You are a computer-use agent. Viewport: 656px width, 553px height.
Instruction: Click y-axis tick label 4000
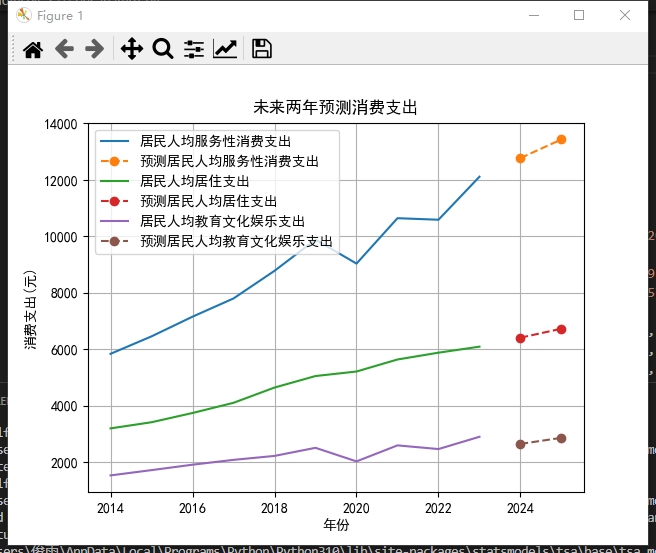tap(64, 407)
